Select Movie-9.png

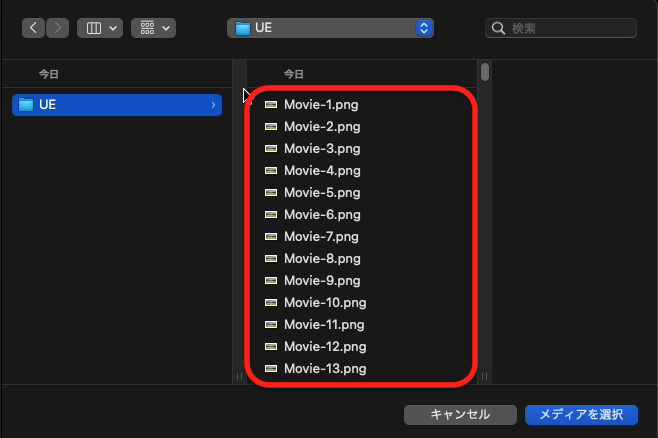[x=322, y=281]
